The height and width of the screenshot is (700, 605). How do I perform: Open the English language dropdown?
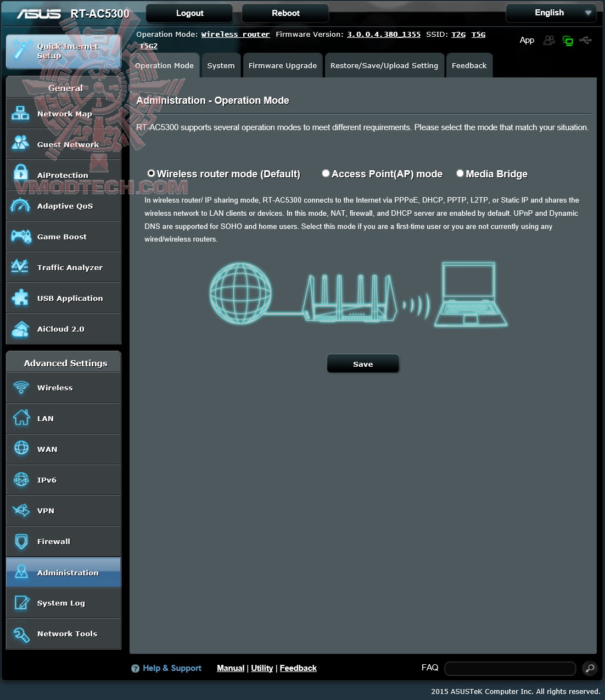click(551, 13)
